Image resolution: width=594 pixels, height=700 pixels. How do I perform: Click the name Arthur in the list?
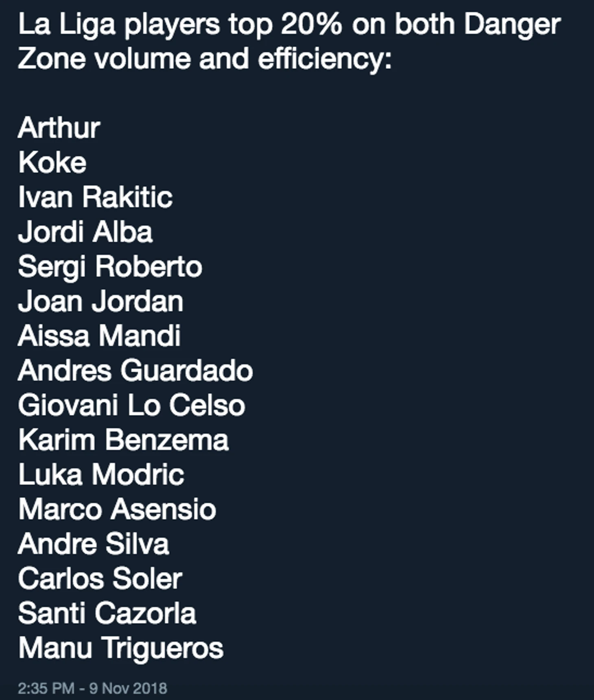[x=59, y=128]
